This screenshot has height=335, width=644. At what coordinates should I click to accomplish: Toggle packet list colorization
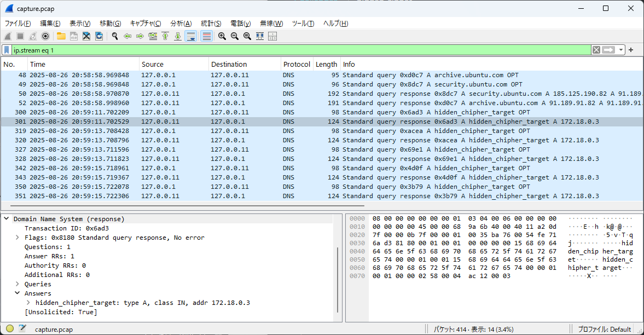tap(207, 36)
